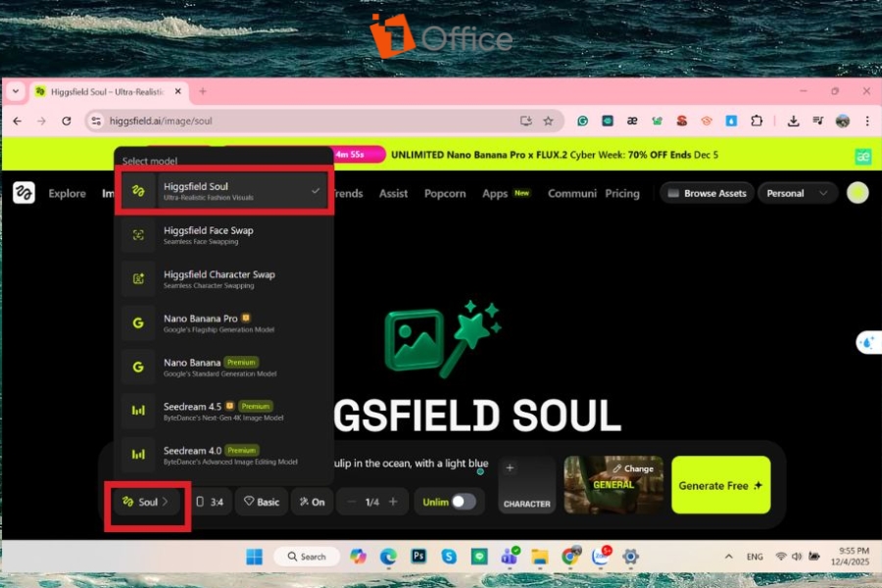
Task: Open a new browser tab
Action: tap(203, 91)
